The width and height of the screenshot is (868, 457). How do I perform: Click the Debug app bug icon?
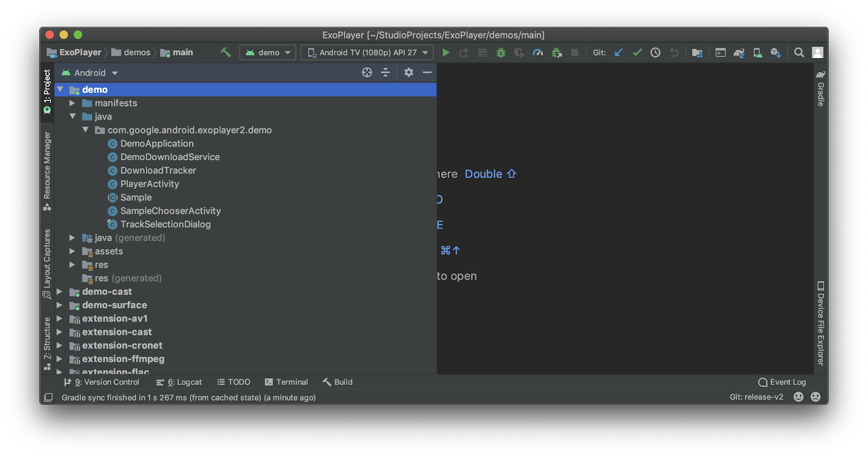click(501, 53)
